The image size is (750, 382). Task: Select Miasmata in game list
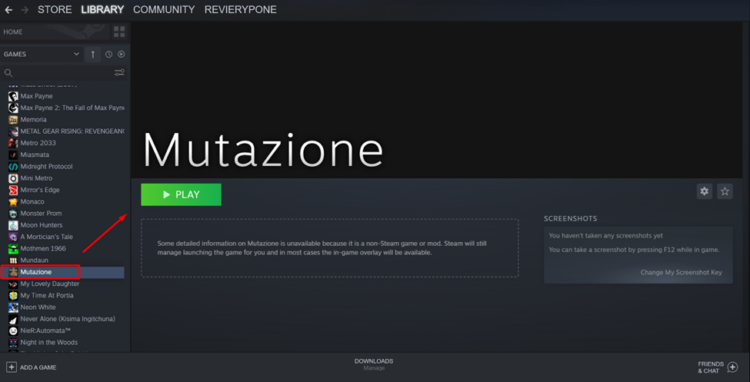tap(66, 154)
